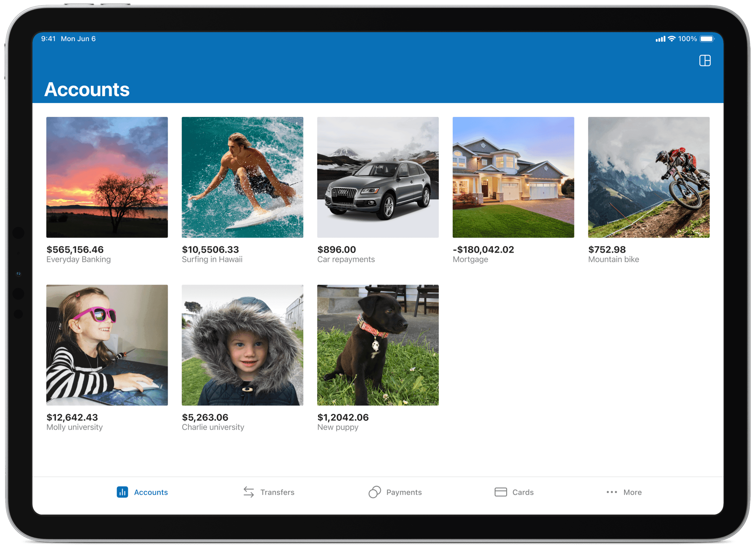The width and height of the screenshot is (756, 547).
Task: Tap the Mon Jun 6 date
Action: (78, 39)
